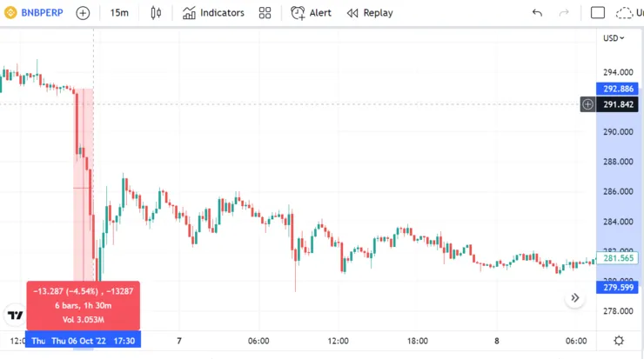Create a new Alert
This screenshot has height=359, width=644.
click(311, 13)
